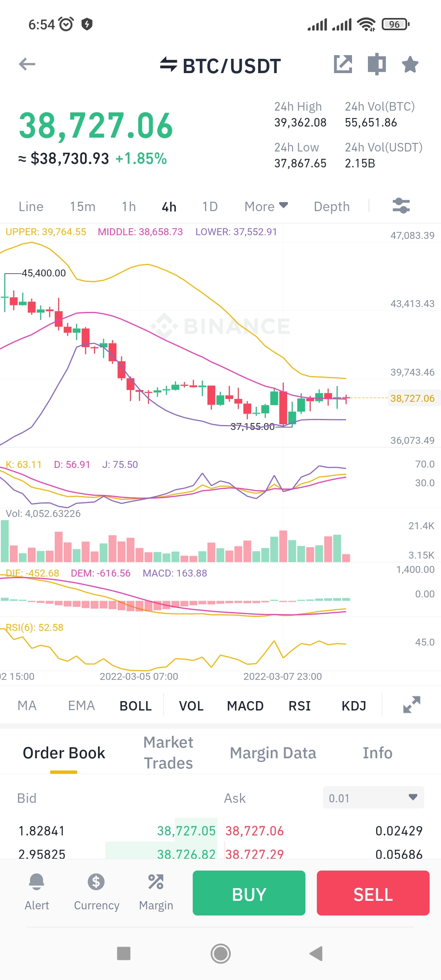Tap the RSI(6): 52.58 label
The height and width of the screenshot is (980, 441).
(x=34, y=627)
